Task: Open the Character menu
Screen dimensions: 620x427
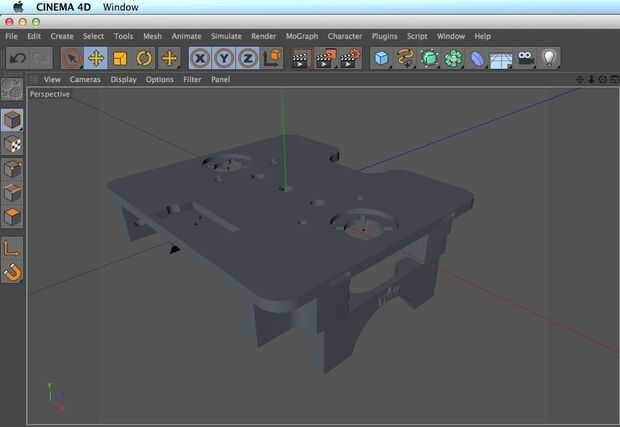Action: tap(345, 36)
